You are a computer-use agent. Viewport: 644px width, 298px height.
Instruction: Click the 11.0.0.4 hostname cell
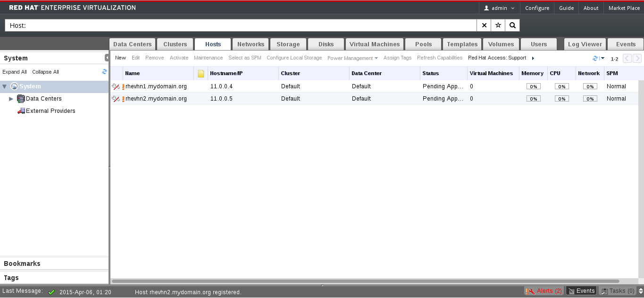(x=221, y=86)
